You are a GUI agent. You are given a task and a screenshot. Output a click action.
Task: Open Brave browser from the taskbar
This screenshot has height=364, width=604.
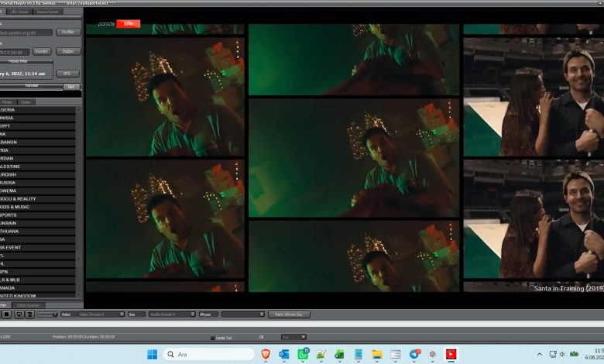click(266, 354)
